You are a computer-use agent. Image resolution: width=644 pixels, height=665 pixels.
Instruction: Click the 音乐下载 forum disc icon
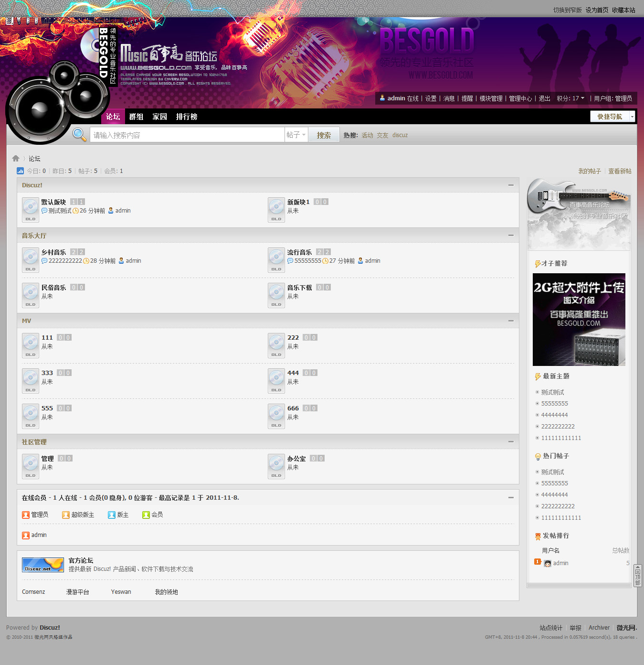click(276, 295)
